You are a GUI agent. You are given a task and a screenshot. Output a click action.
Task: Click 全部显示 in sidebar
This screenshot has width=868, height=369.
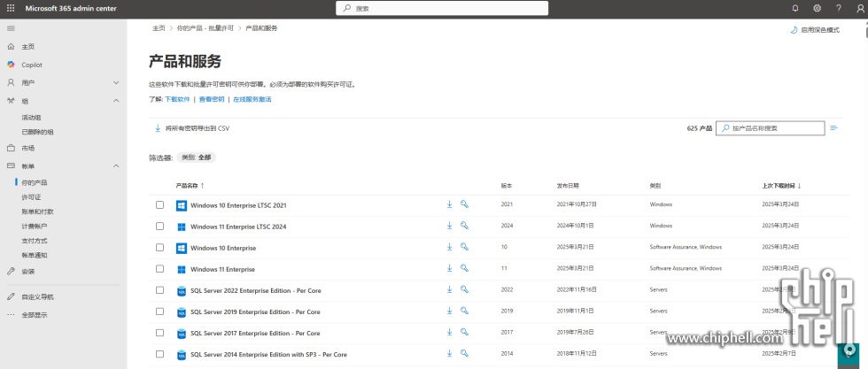(35, 315)
